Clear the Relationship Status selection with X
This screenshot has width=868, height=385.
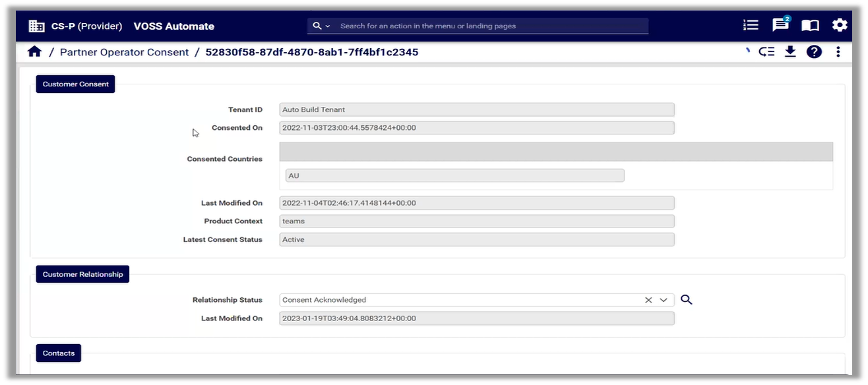click(648, 300)
